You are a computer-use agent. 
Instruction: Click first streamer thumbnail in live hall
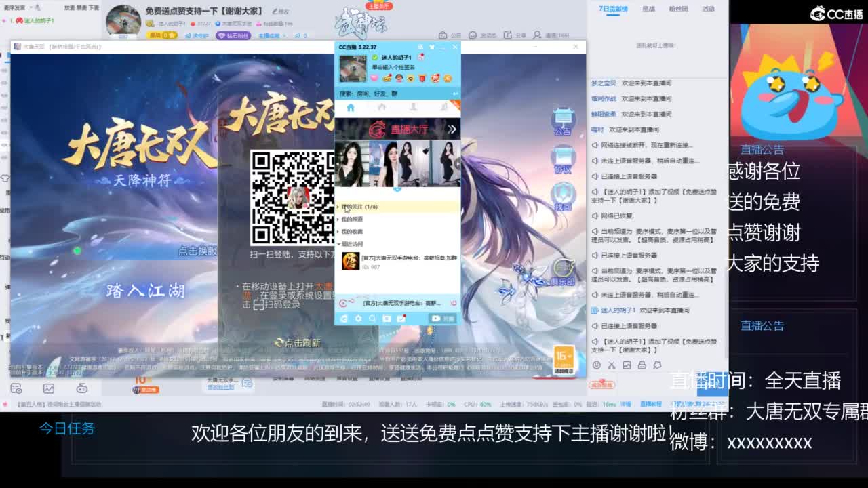coord(352,163)
